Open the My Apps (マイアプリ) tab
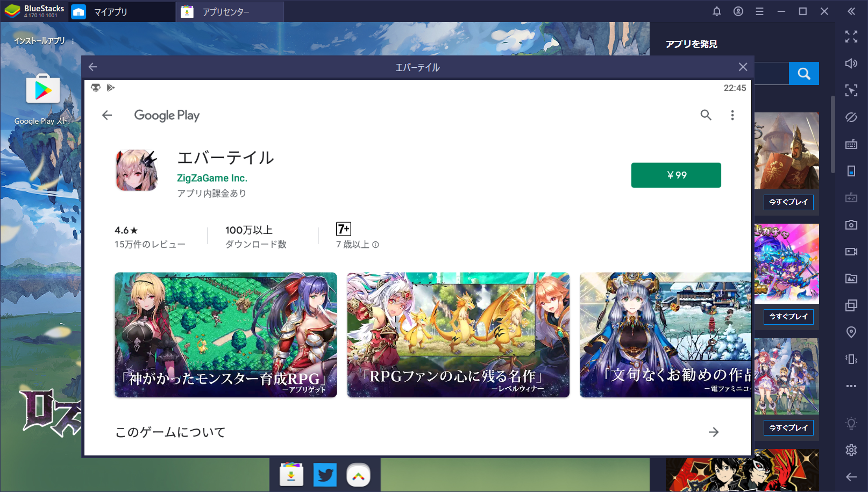The width and height of the screenshot is (868, 492). (x=122, y=11)
